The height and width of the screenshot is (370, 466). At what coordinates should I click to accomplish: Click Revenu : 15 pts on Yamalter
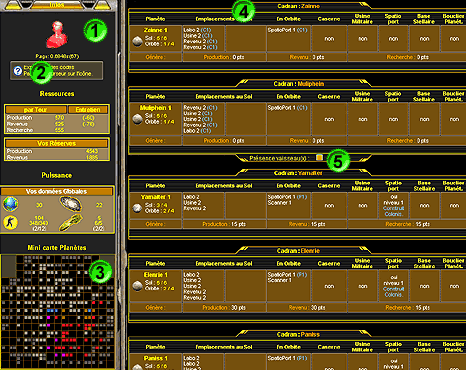point(307,224)
